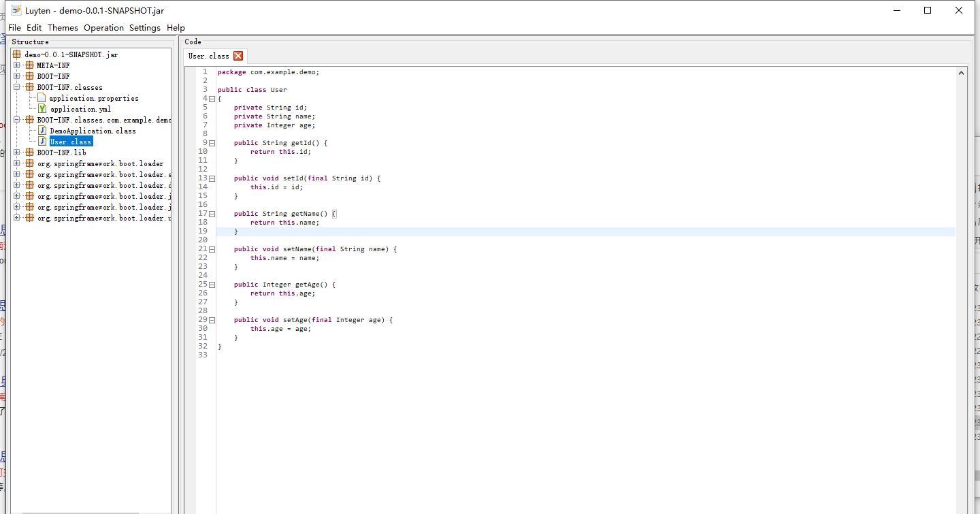The width and height of the screenshot is (980, 514).
Task: Fold the setName method at line 21
Action: point(212,249)
